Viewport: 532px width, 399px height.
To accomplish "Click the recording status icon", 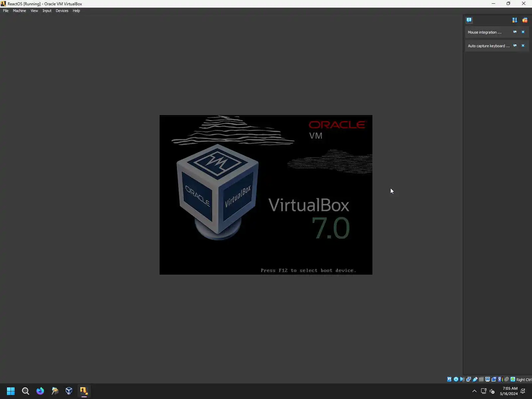I will coord(494,379).
